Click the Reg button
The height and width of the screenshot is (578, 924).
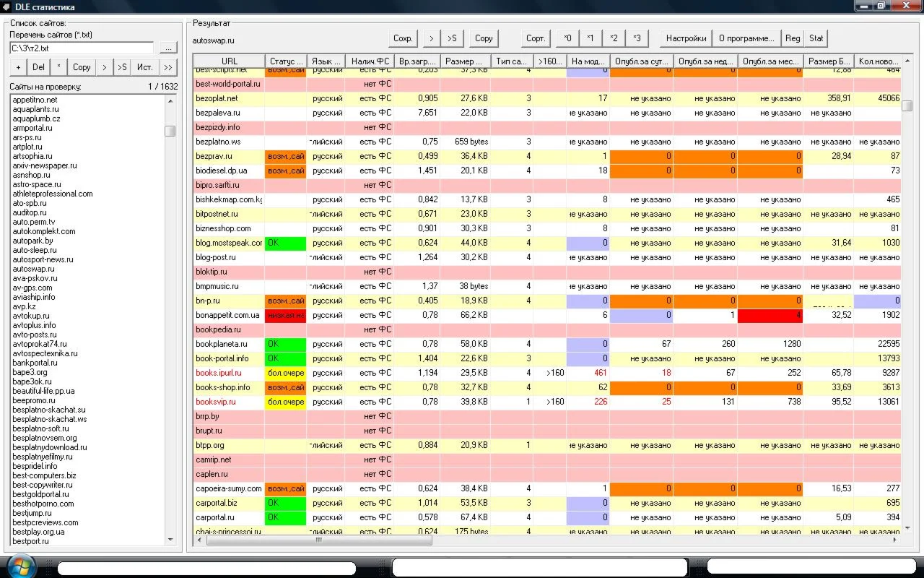(x=793, y=38)
